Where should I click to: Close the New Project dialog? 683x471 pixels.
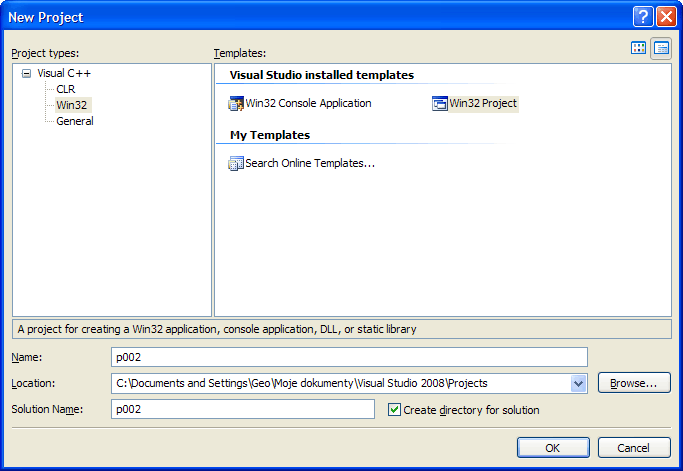[x=666, y=17]
